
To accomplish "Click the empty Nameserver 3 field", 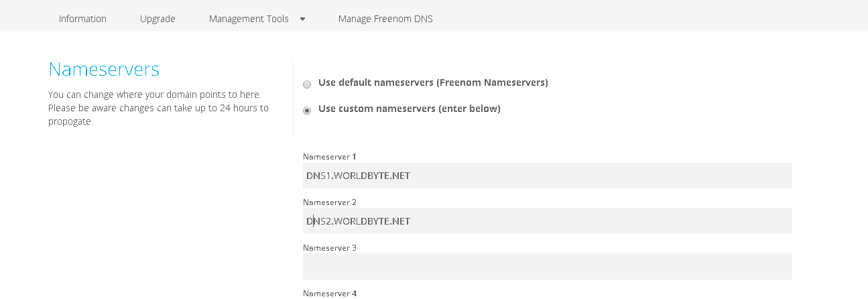I will 547,266.
